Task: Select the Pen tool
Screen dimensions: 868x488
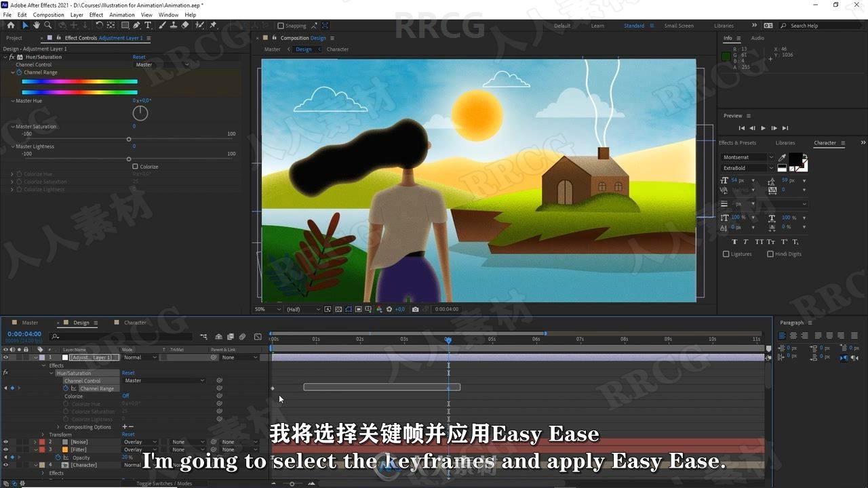Action: pos(136,25)
